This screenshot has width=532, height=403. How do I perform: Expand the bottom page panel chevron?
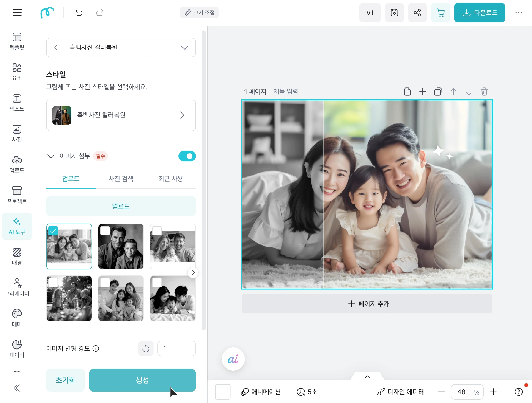367,377
